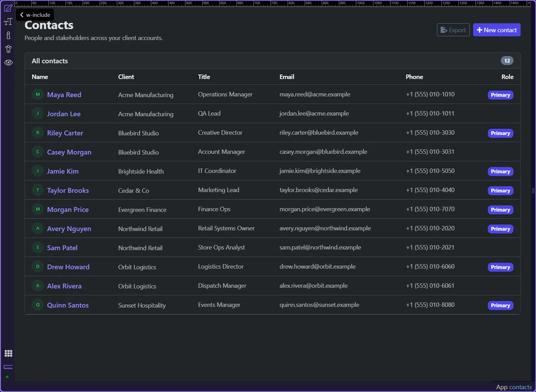This screenshot has width=536, height=392.
Task: Toggle the eye preview icon in the sidebar
Action: 8,63
